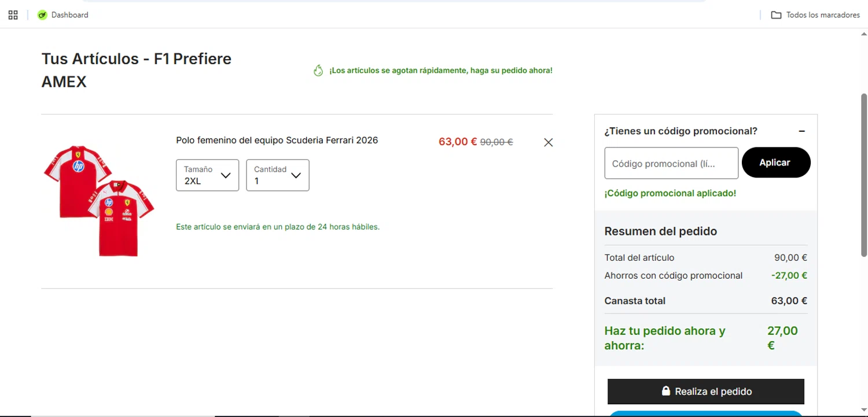The image size is (868, 417).
Task: Click the ¡Código promocional aplicado! message
Action: [x=670, y=193]
